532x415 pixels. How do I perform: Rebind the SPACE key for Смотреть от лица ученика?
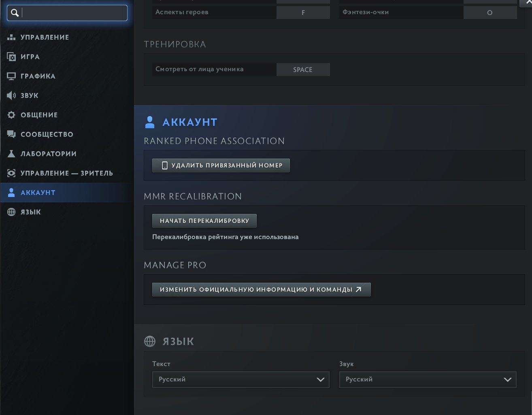tap(303, 70)
